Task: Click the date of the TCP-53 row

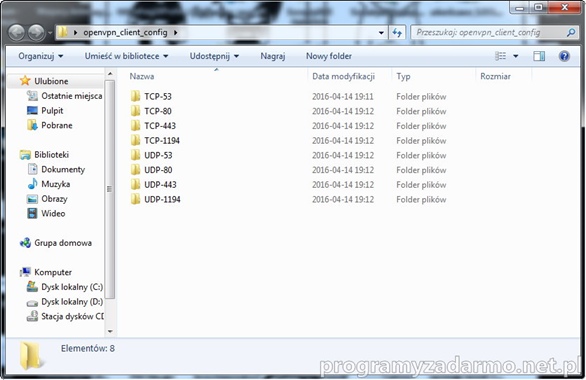Action: point(343,96)
